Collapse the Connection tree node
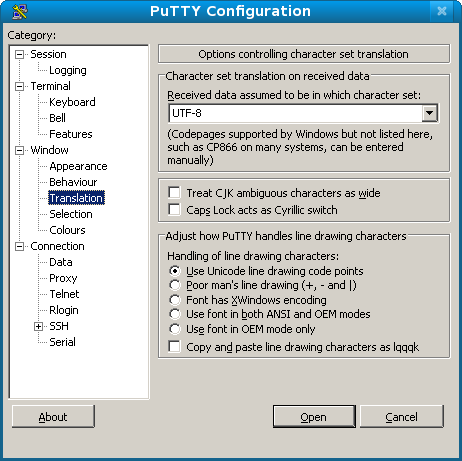The image size is (462, 461). pyautogui.click(x=20, y=246)
